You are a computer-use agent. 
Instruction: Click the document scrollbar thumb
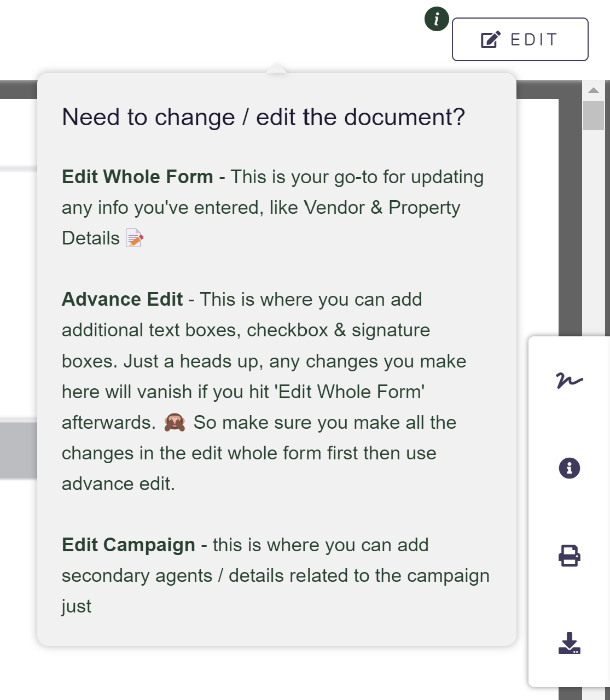coord(593,115)
